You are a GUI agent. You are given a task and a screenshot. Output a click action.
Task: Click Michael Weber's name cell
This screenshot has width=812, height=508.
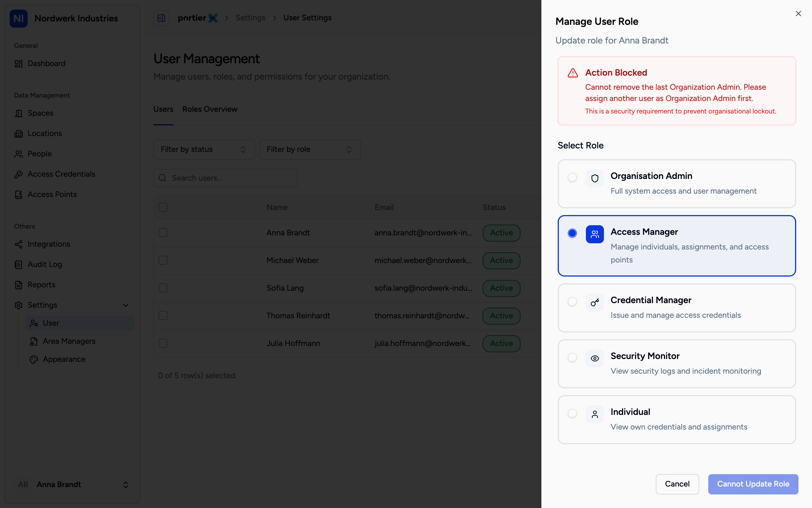(293, 260)
